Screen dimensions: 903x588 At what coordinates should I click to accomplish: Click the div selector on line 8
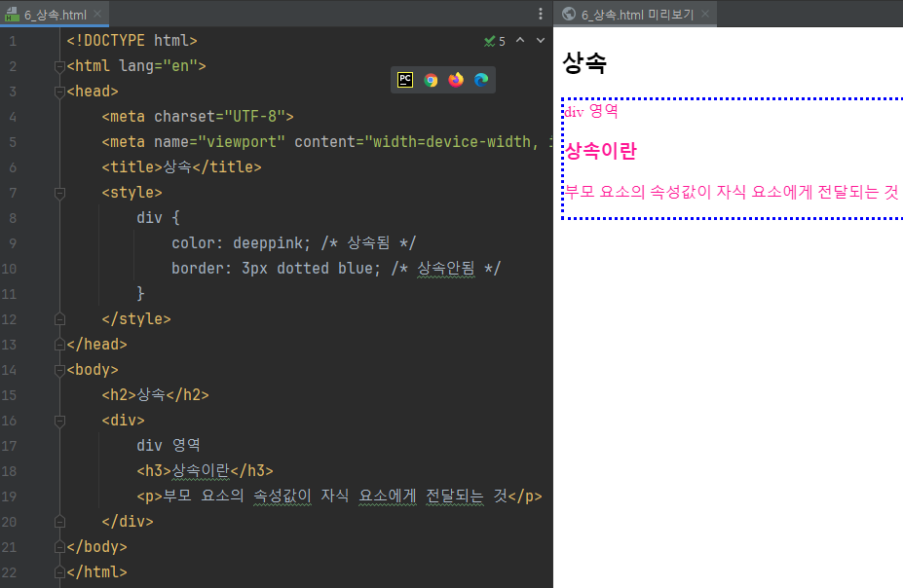tap(149, 218)
